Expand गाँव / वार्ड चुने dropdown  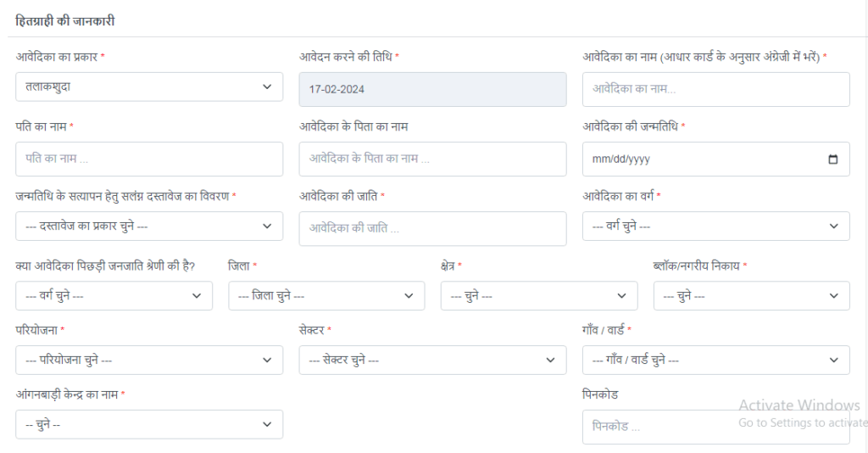coord(715,360)
